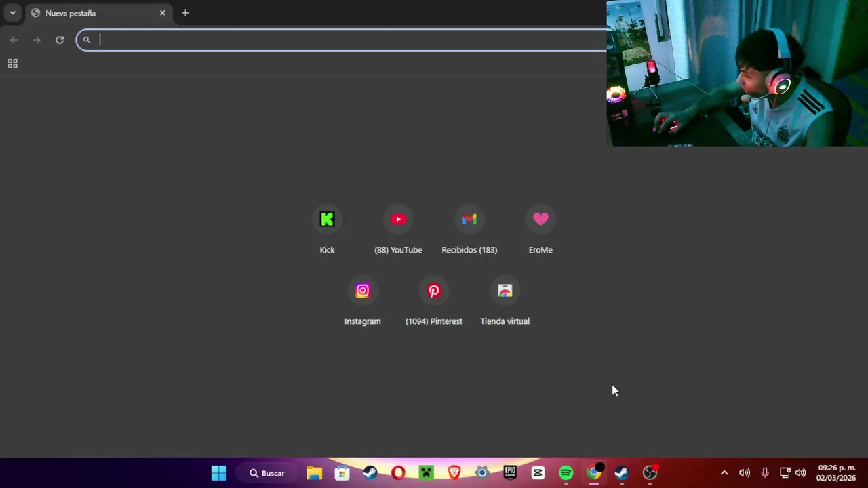Expand the tab search dropdown arrow
The height and width of the screenshot is (488, 868).
(x=12, y=13)
